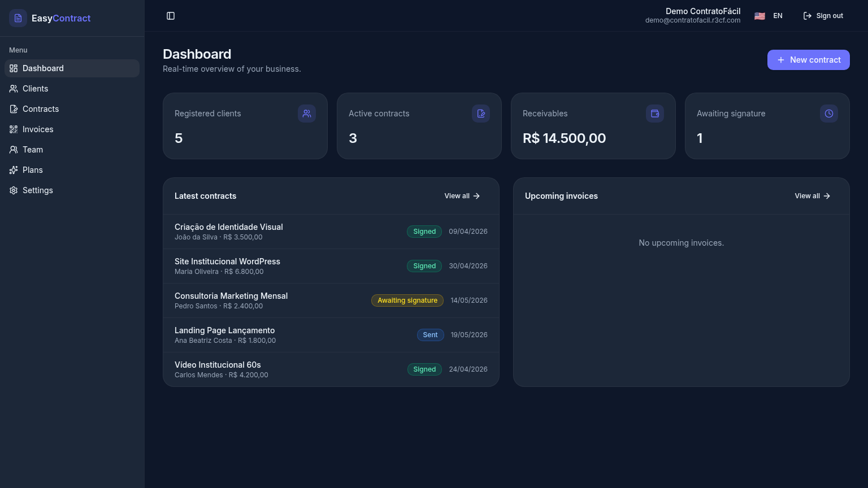
Task: Click the Dashboard page heading
Action: (x=197, y=54)
